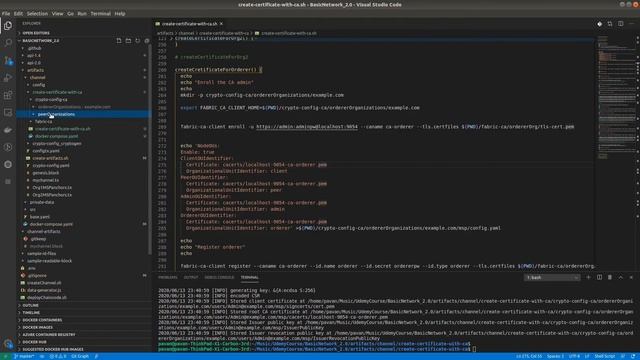Open deployChaincode.sh in the explorer
This screenshot has width=640, height=360.
(x=47, y=298)
